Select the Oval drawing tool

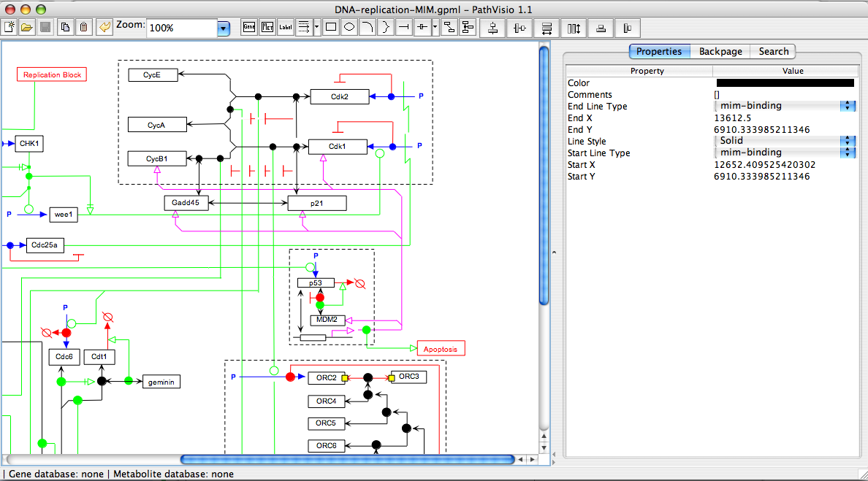coord(349,27)
